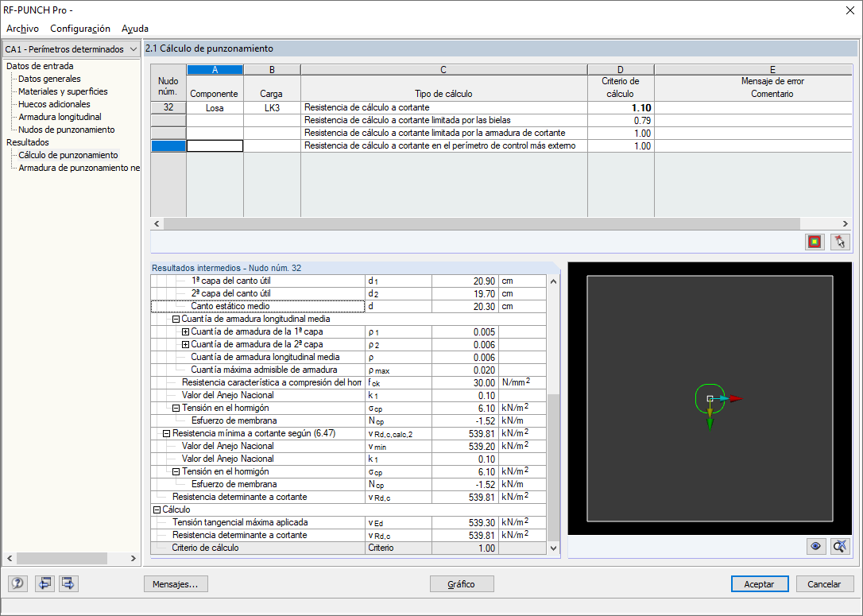
Task: Click the green Y-axis arrow in graphic
Action: point(710,424)
